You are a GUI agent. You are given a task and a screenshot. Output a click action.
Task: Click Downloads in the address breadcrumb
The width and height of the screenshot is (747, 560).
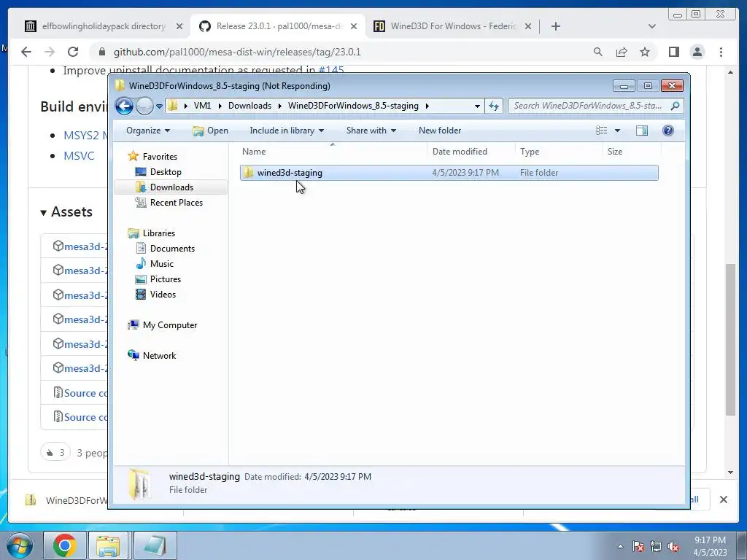point(249,106)
